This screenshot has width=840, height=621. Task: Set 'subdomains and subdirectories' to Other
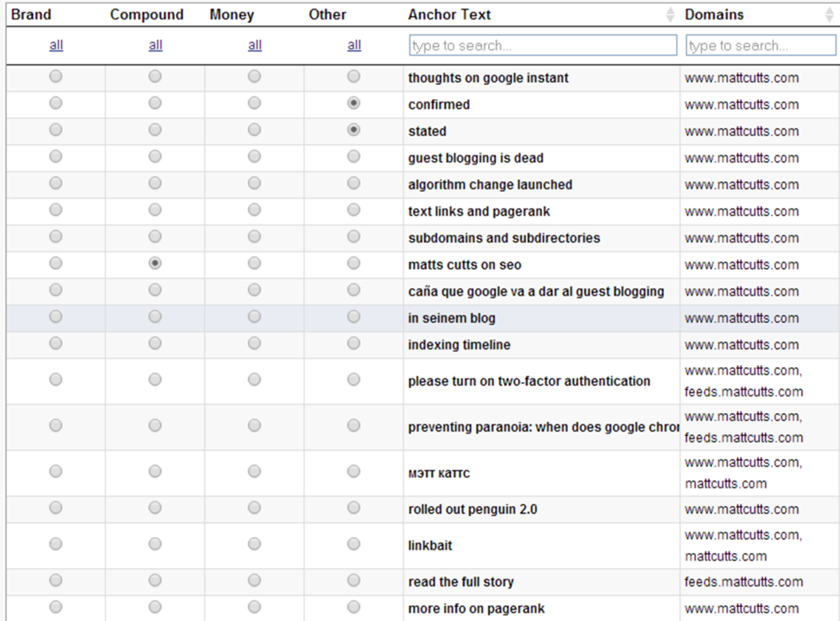pyautogui.click(x=354, y=236)
